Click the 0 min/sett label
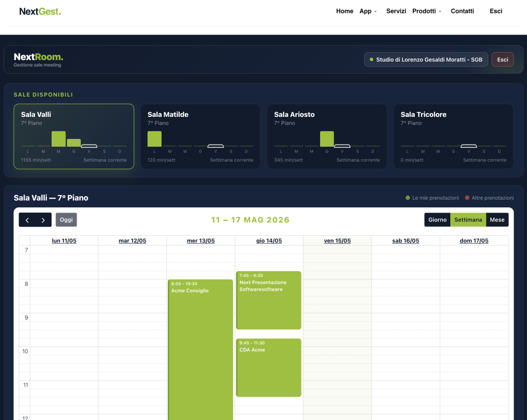Viewport: 527px width, 420px height. [412, 160]
